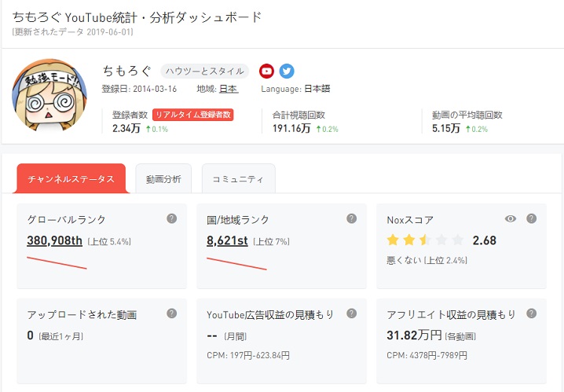Click help icon for YouTube広告収益の見積もり
This screenshot has height=392, width=564.
[x=351, y=313]
